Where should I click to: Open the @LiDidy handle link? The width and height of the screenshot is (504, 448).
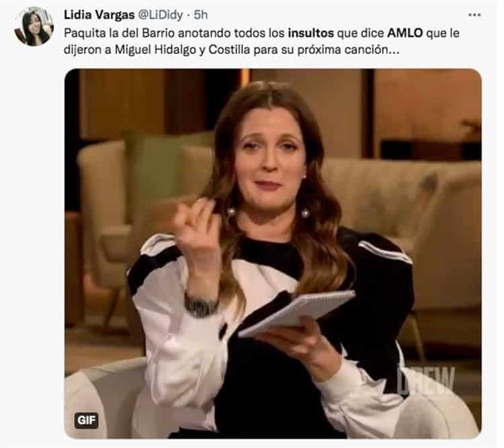tap(161, 15)
